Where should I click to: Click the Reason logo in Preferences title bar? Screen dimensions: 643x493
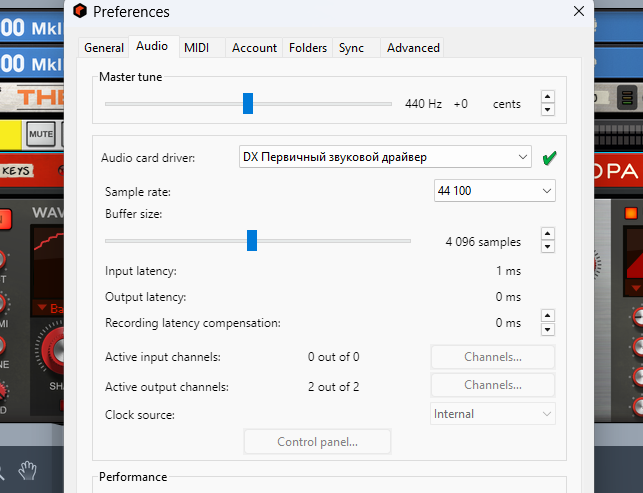click(x=80, y=12)
